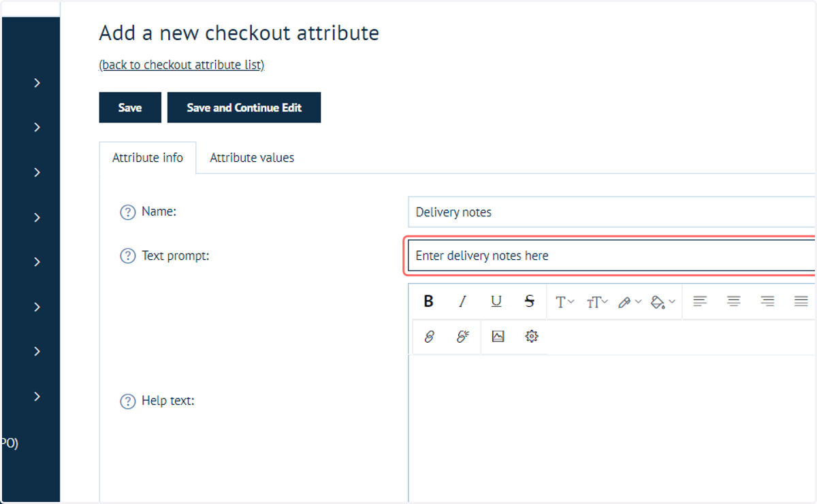Click the help icon beside Text prompt

(127, 256)
